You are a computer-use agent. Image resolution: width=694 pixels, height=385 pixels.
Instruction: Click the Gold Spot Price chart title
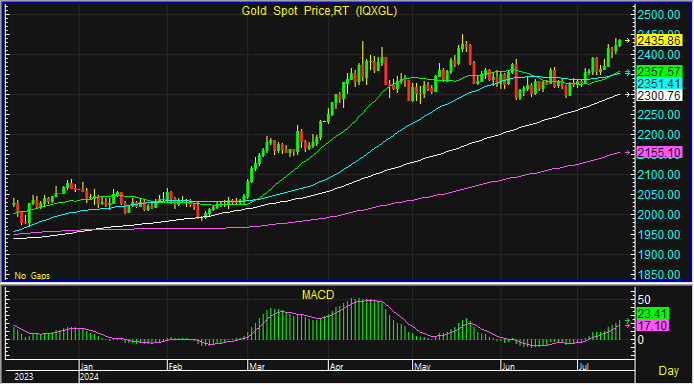pyautogui.click(x=319, y=11)
